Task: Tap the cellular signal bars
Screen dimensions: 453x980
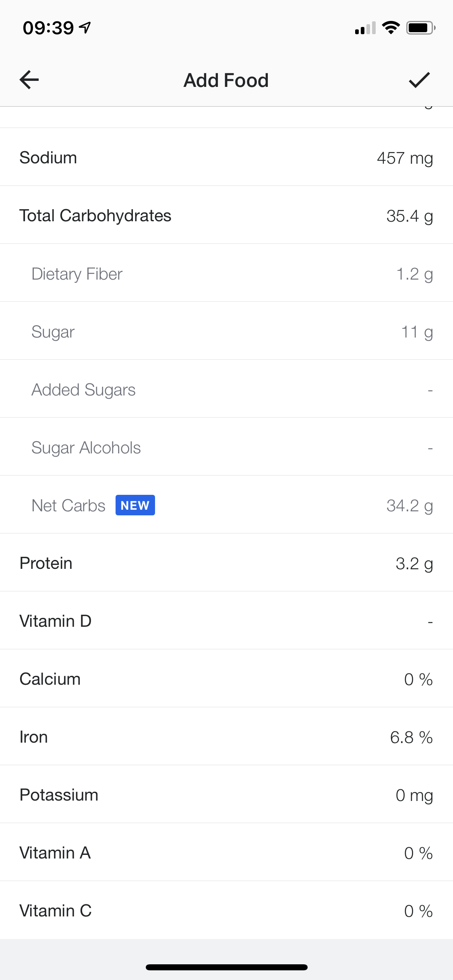Action: coord(365,28)
